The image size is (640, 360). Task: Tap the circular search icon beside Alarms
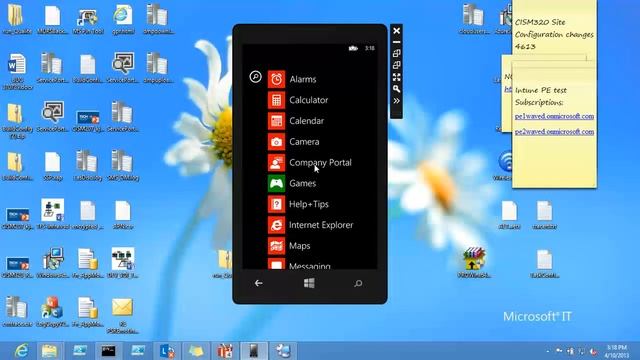(256, 77)
